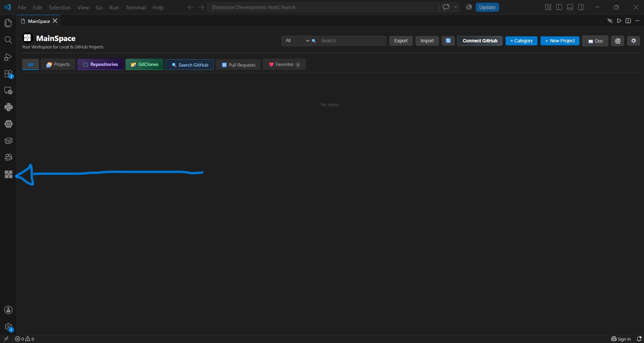Open the hexagon power icon view

click(x=8, y=124)
